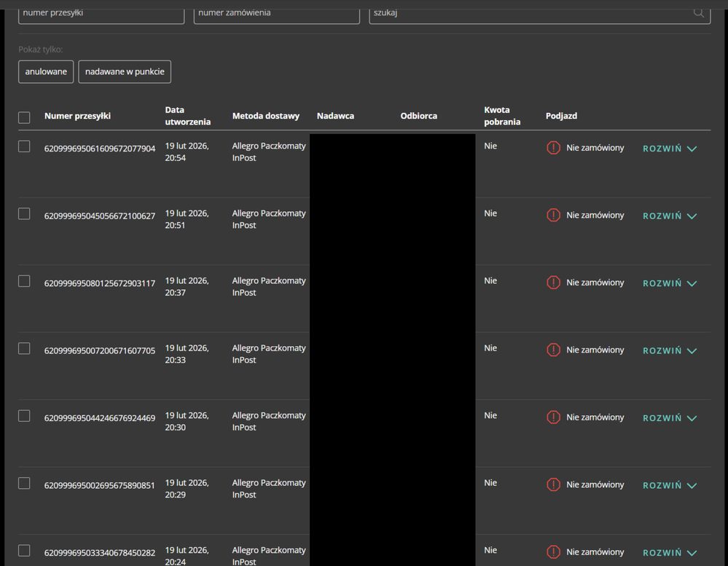
Task: Toggle the select-all checkbox in table header
Action: coord(24,117)
